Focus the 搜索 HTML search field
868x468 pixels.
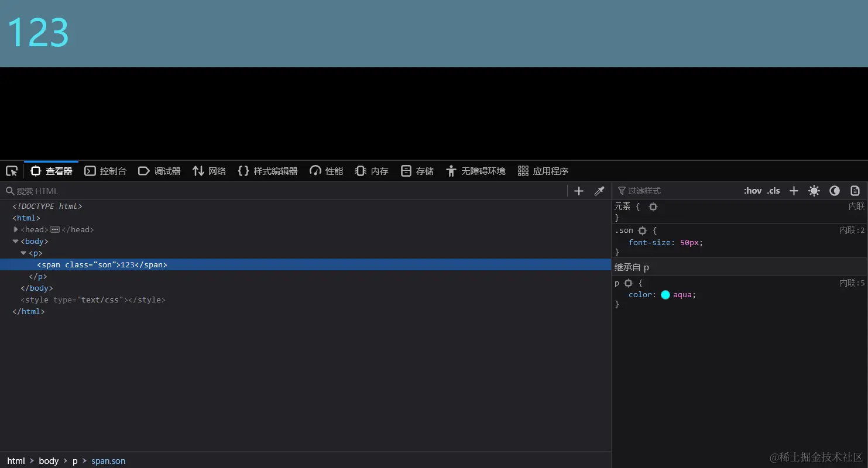[285, 191]
